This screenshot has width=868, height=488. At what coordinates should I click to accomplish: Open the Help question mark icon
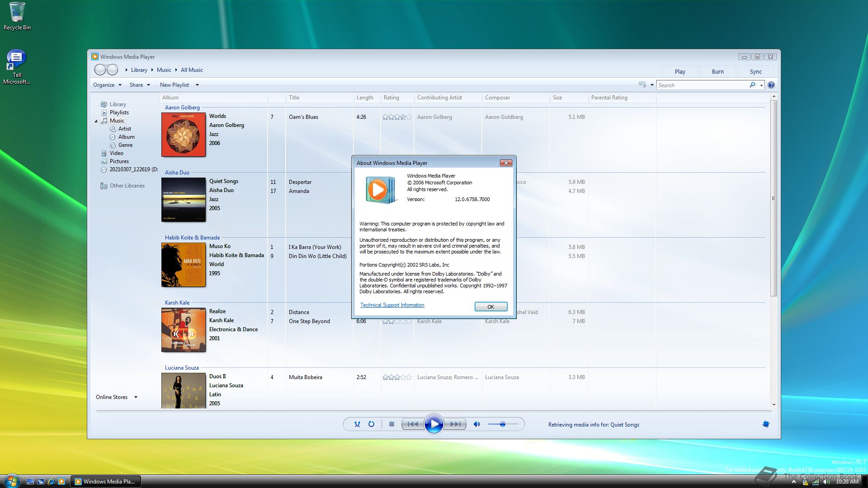771,85
